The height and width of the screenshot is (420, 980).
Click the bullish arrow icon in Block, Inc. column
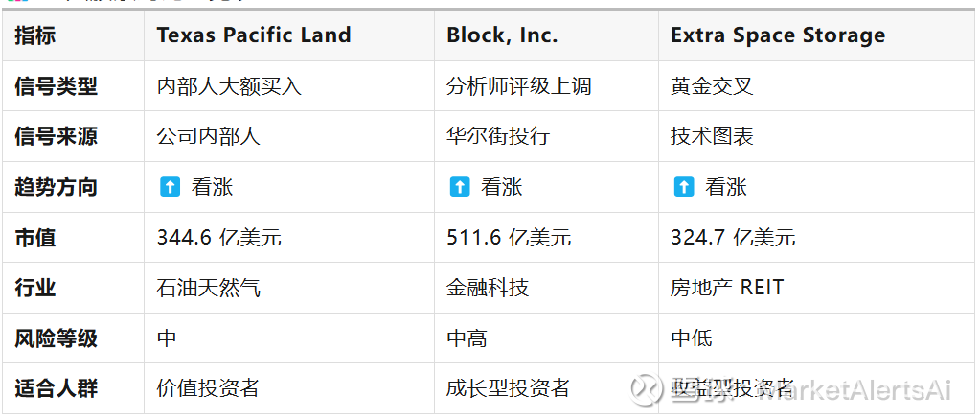coord(460,187)
